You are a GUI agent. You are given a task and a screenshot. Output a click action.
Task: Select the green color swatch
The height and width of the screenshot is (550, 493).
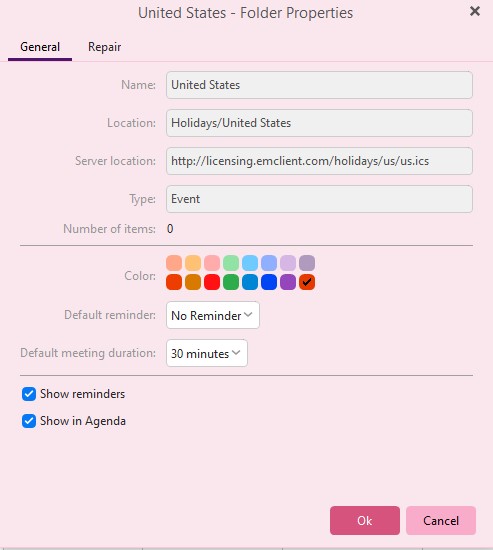click(231, 282)
